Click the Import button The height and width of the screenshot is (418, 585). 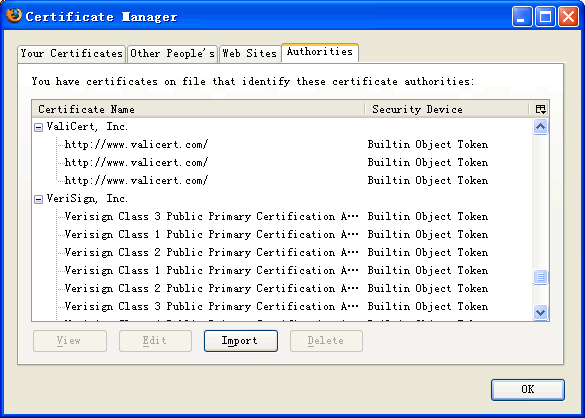[241, 341]
